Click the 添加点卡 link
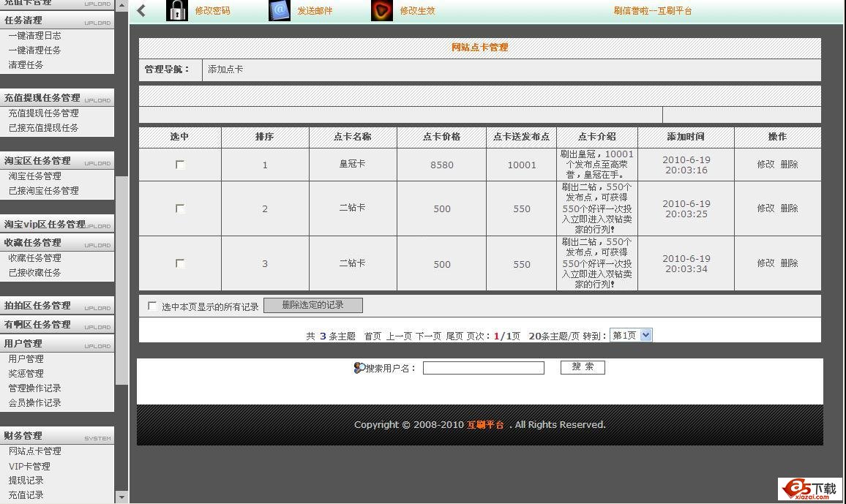 click(225, 69)
